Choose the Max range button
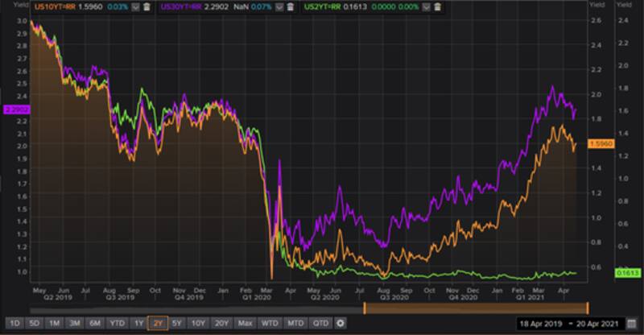Image resolution: width=644 pixels, height=335 pixels. (x=246, y=323)
